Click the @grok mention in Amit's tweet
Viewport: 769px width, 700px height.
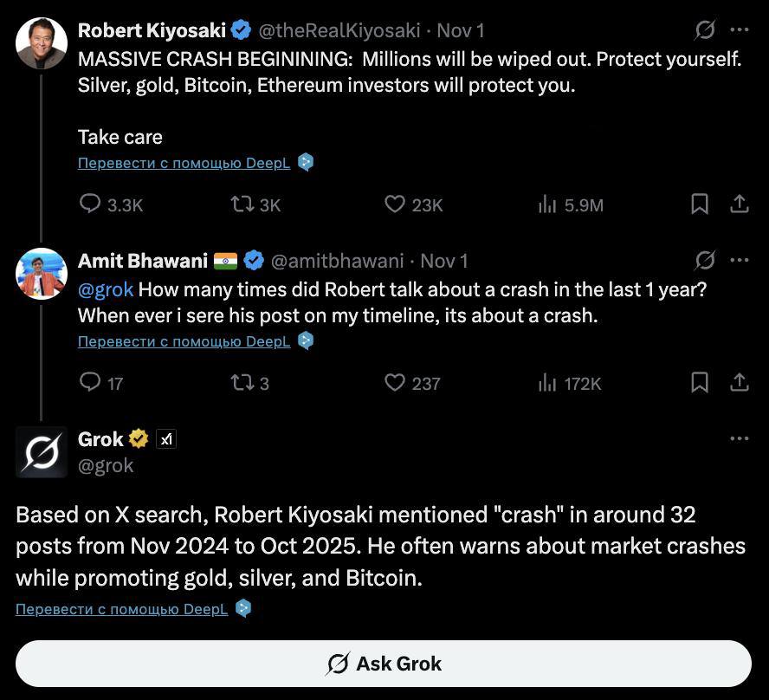(x=106, y=289)
